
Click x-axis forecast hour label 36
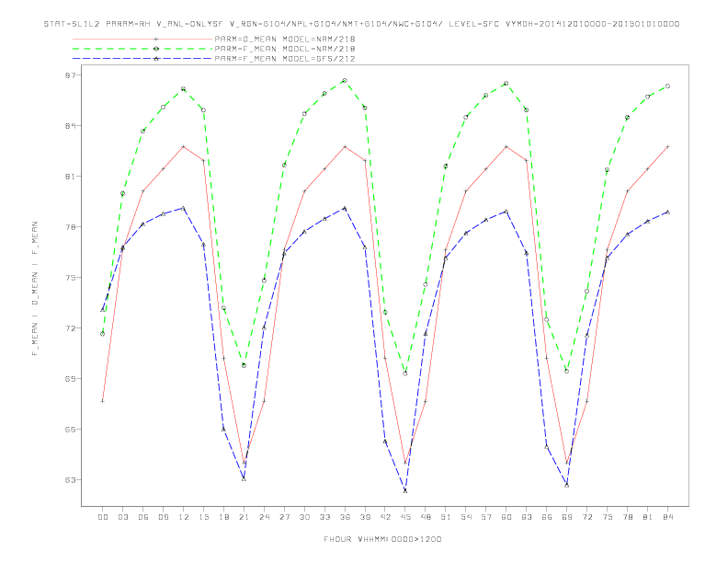(345, 517)
